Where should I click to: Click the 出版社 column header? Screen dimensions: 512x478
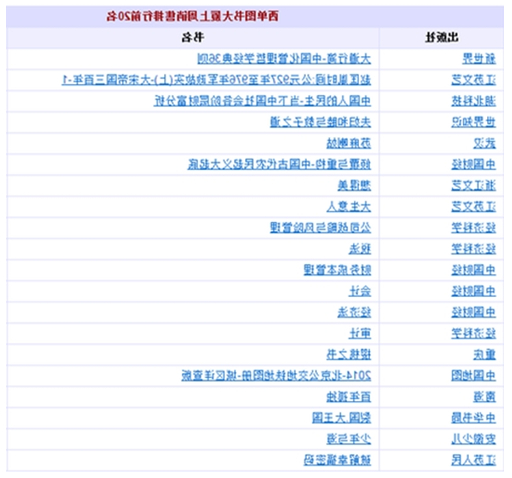pyautogui.click(x=442, y=37)
